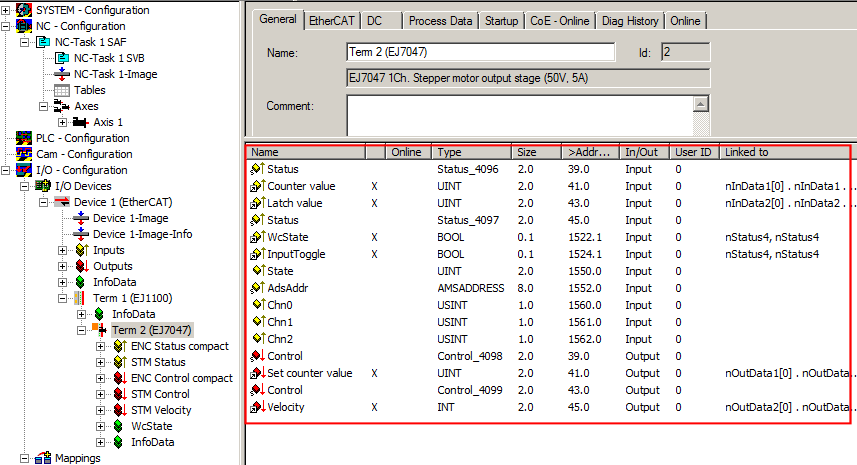Collapse the Mappings node
The height and width of the screenshot is (465, 857).
click(25, 458)
